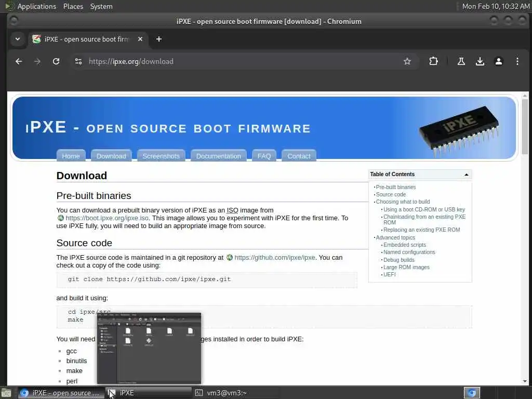Switch to the vm3@vm3 terminal taskbar button
Screen dimensions: 532x399
(x=236, y=393)
